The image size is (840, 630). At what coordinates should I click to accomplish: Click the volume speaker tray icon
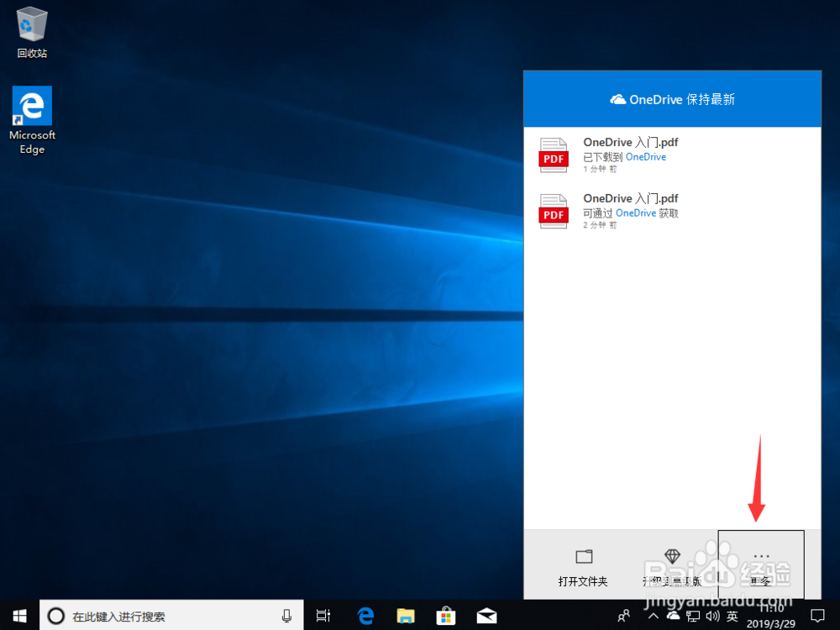(x=712, y=616)
